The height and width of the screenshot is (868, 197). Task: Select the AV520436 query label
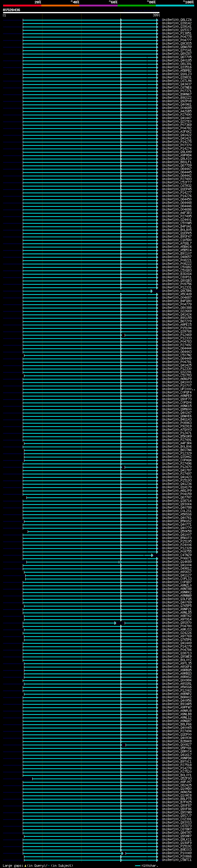tap(11, 10)
